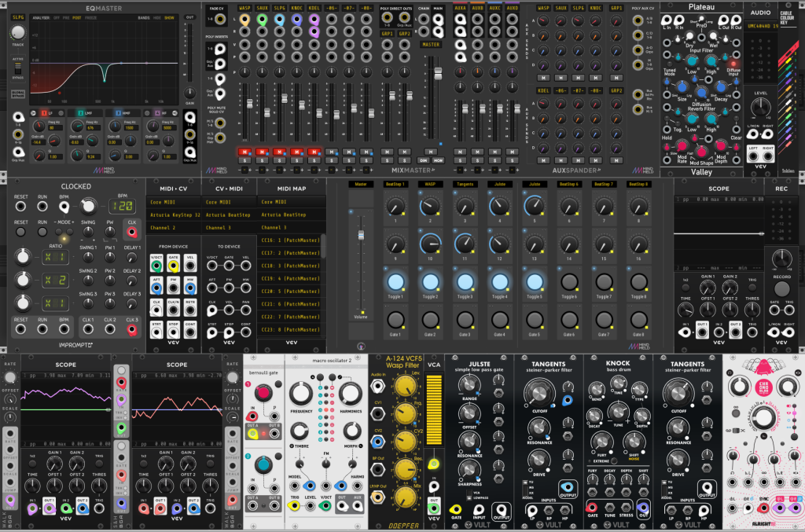Screen dimensions: 805x532
Task: Click the VEL jack in MIDI-CV
Action: pyautogui.click(x=190, y=266)
